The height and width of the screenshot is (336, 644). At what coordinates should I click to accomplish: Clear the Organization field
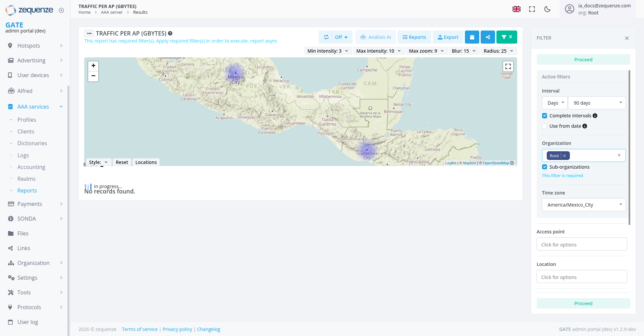[619, 155]
